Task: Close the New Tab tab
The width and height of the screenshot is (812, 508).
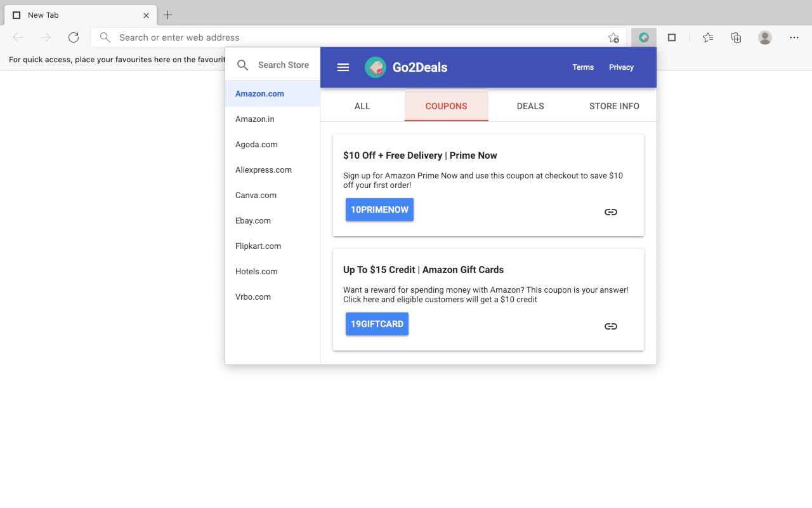Action: pyautogui.click(x=146, y=15)
